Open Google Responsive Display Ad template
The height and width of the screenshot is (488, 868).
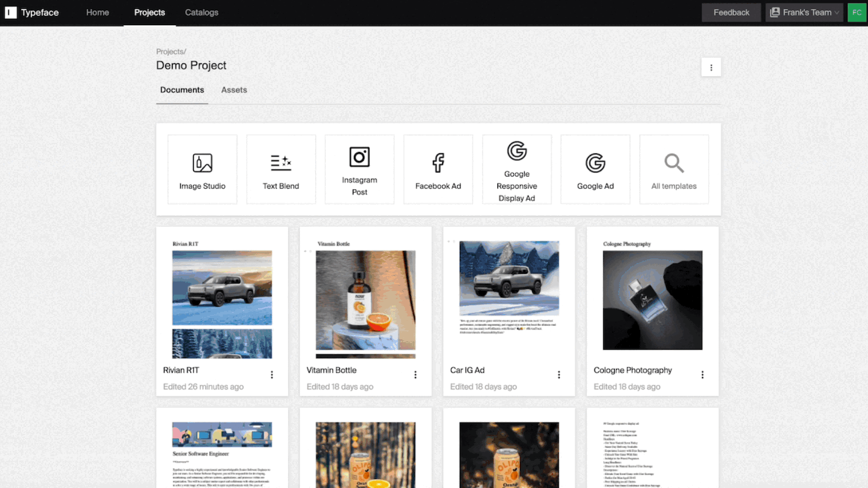(516, 169)
